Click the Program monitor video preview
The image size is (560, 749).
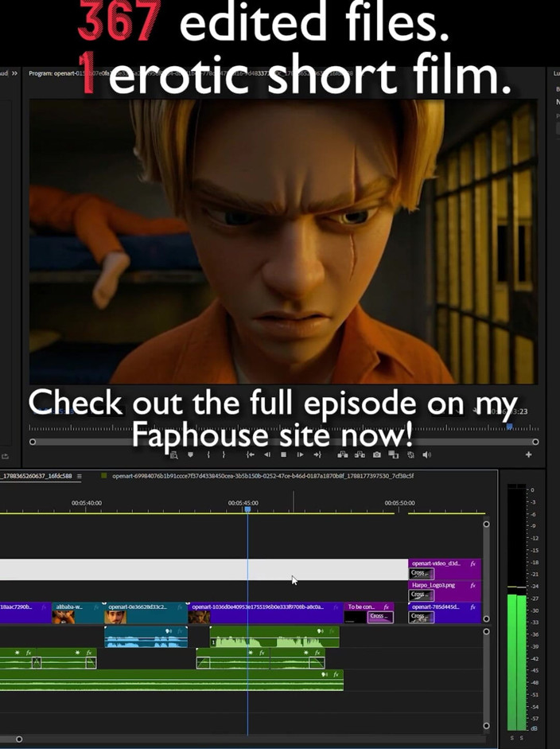point(283,241)
